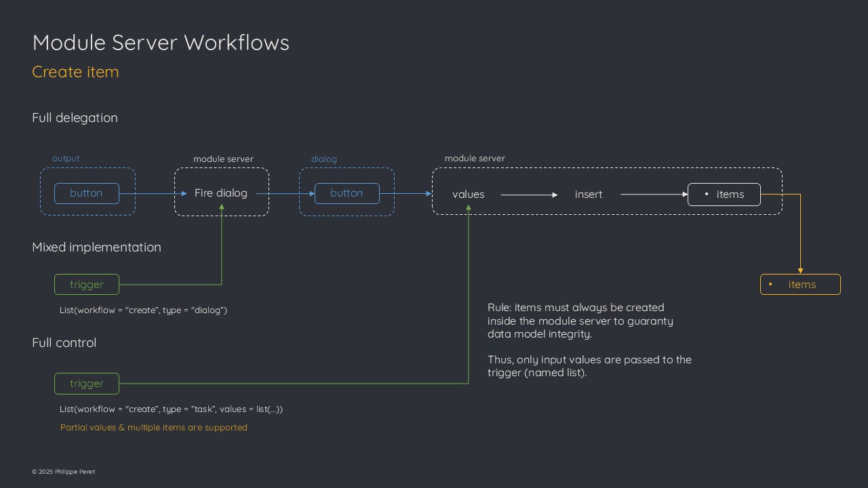Click the Rule paragraph about data model integrity
This screenshot has width=868, height=488.
(580, 321)
